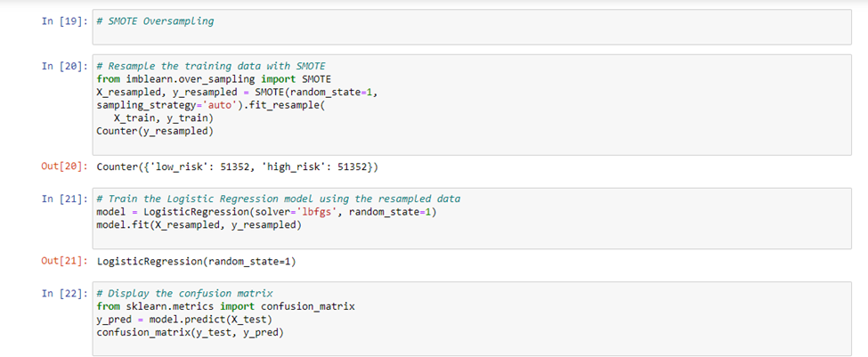Click the In [20] prompt label
The height and width of the screenshot is (357, 868).
[65, 67]
